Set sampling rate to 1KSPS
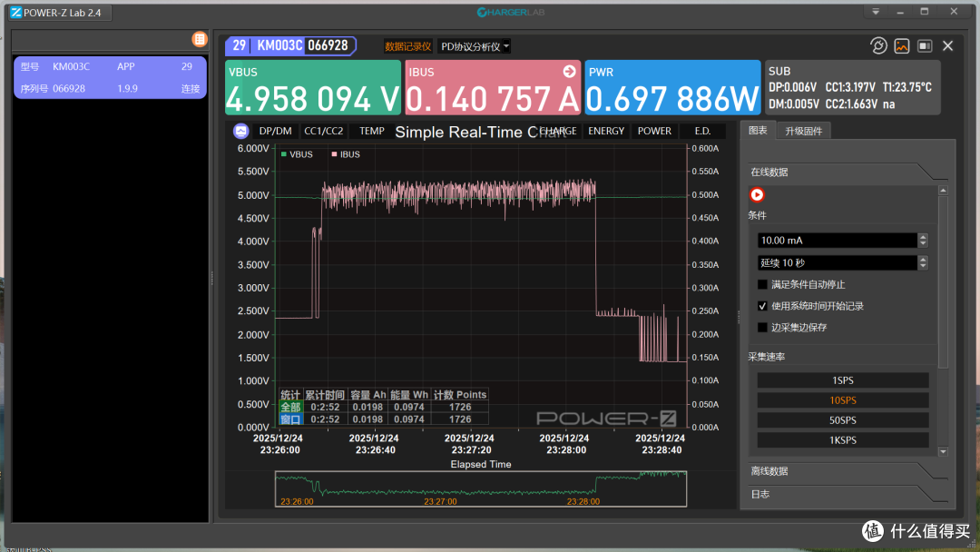 (842, 440)
